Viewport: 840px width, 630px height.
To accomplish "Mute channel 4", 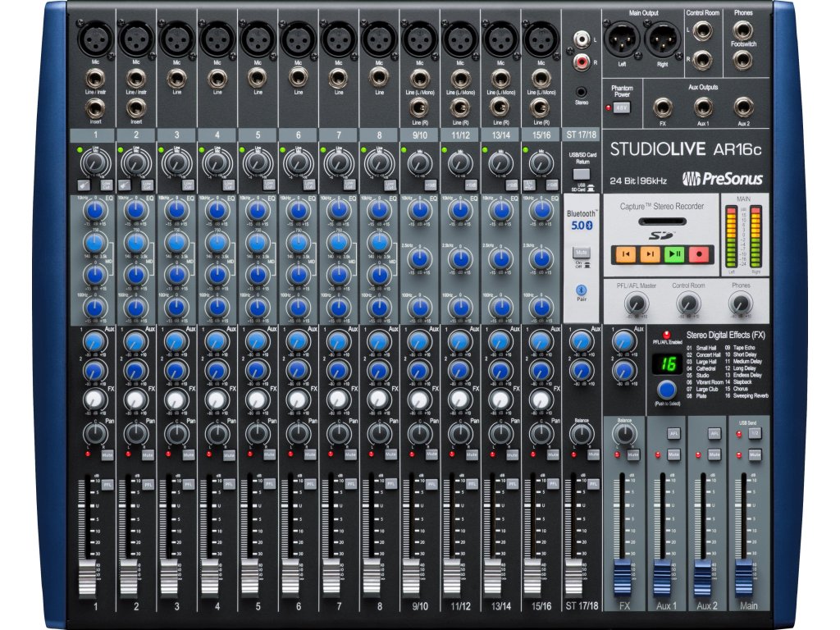I will tap(228, 454).
